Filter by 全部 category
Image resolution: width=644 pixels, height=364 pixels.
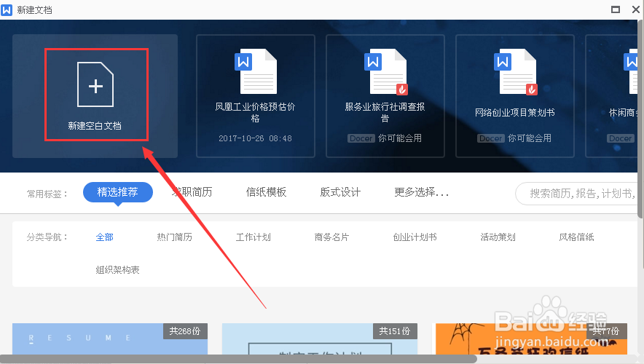[x=104, y=237]
